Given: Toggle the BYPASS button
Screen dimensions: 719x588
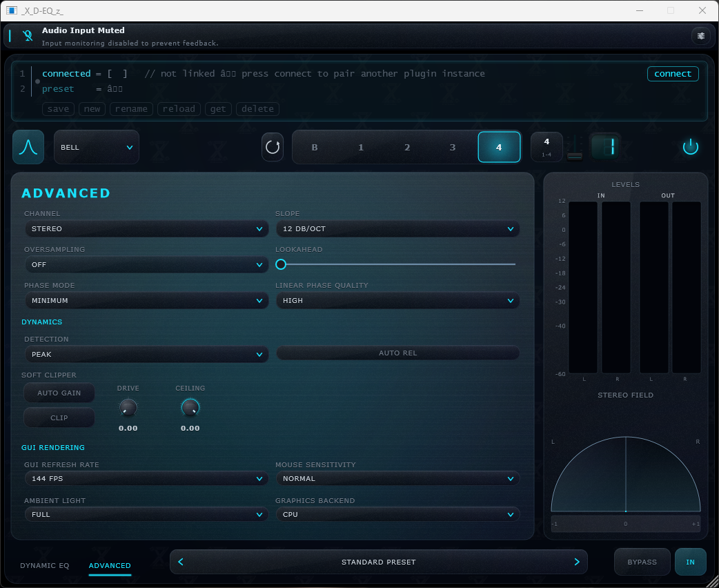Looking at the screenshot, I should click(642, 562).
